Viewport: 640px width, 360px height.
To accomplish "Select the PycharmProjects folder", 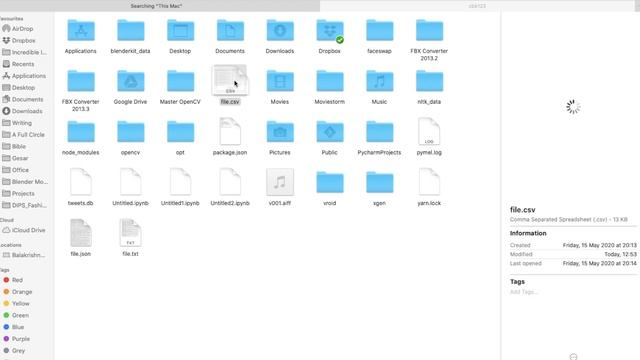I will (x=380, y=132).
